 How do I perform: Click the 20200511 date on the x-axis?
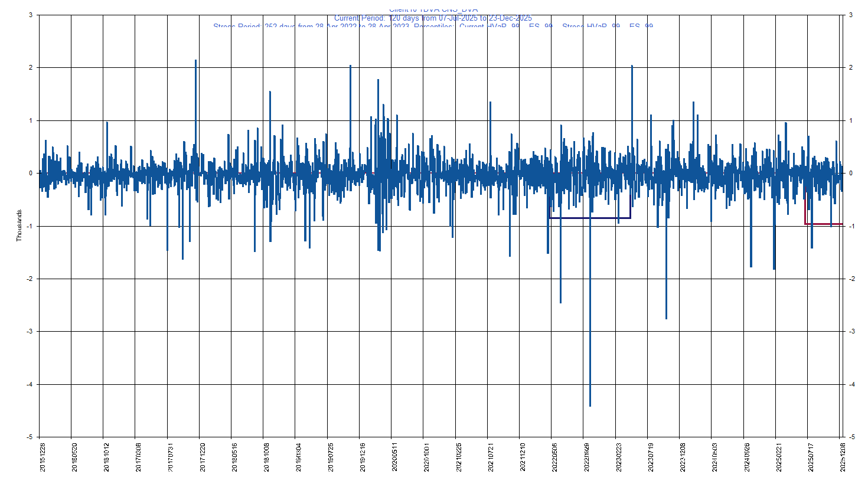point(395,456)
